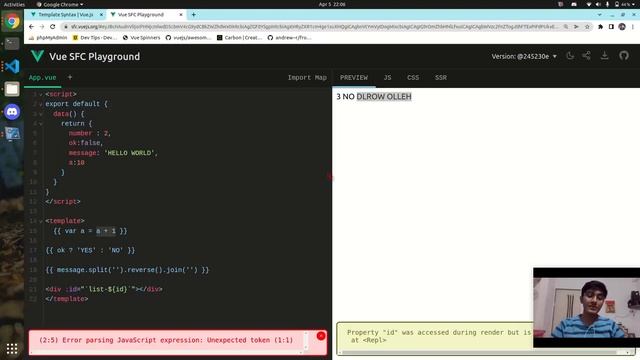Reload the current page
Screen dimensions: 640x360
[x=53, y=27]
